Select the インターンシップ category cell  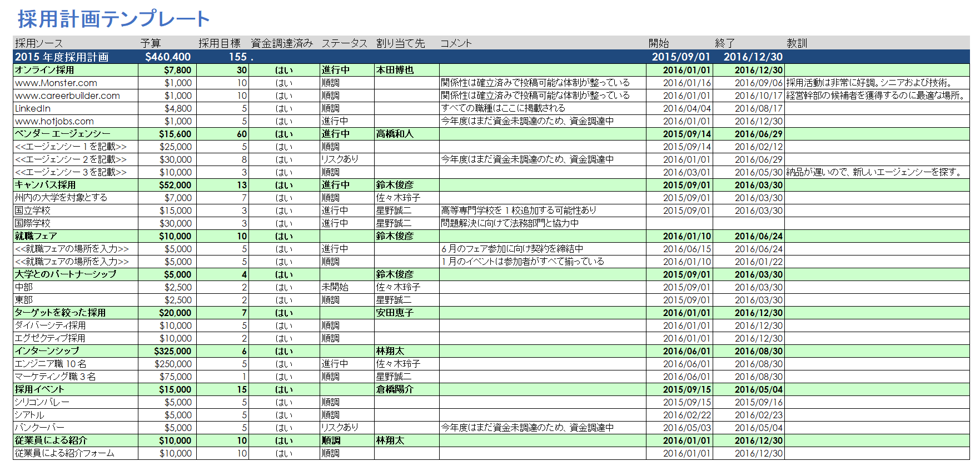coord(47,352)
